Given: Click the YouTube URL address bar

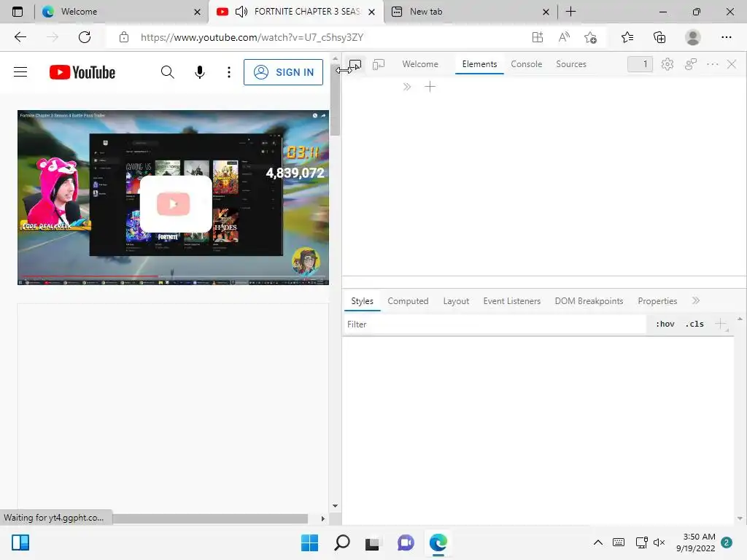Looking at the screenshot, I should coord(252,37).
